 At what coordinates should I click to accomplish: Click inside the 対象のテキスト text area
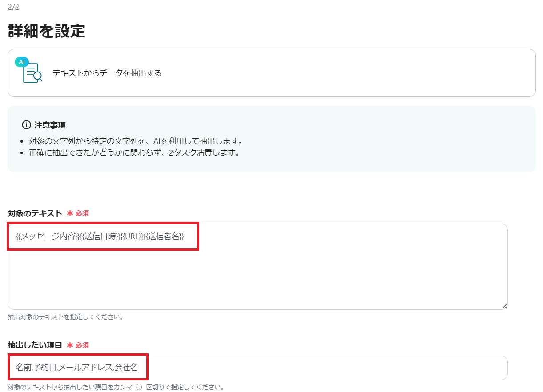click(257, 267)
